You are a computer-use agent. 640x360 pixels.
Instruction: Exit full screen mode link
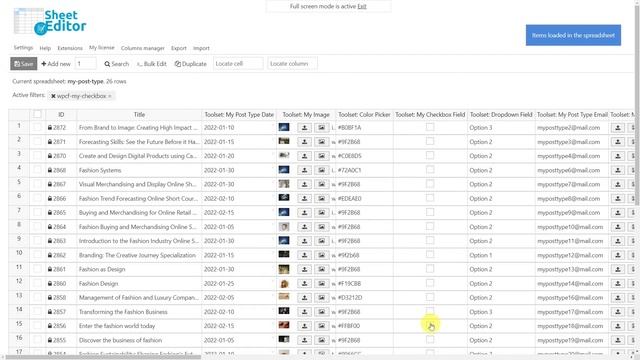click(362, 7)
